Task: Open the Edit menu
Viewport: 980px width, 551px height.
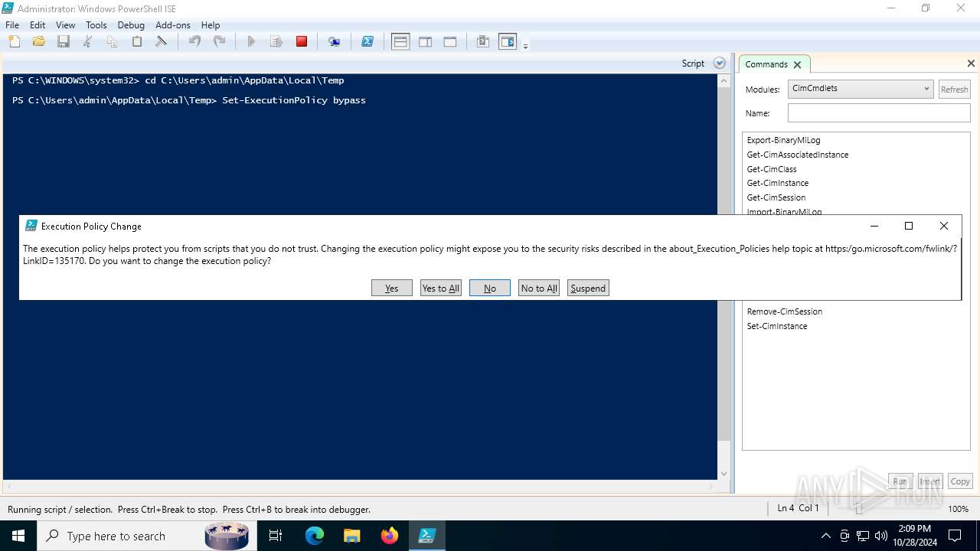Action: tap(38, 24)
